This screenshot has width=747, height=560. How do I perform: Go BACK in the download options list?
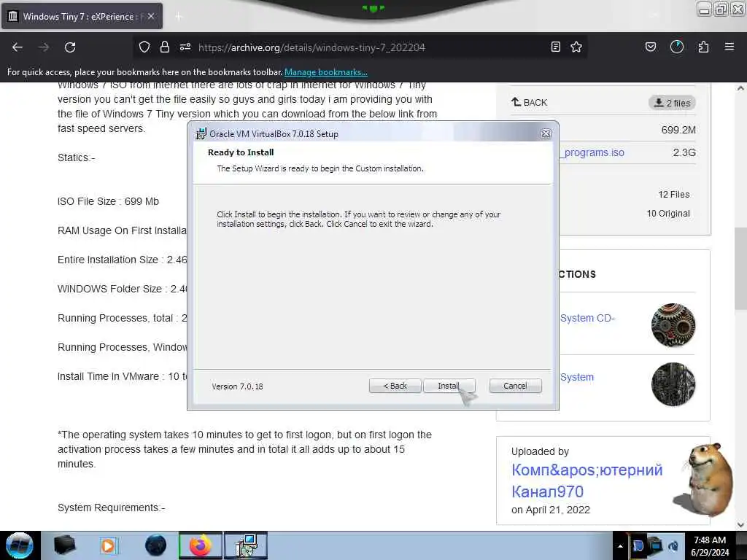(x=530, y=102)
